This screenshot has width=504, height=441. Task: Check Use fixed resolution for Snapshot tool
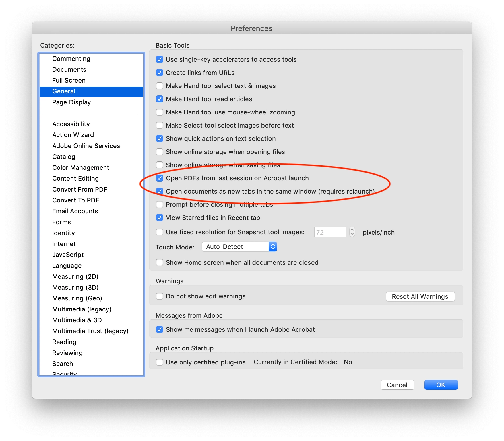[x=160, y=232]
